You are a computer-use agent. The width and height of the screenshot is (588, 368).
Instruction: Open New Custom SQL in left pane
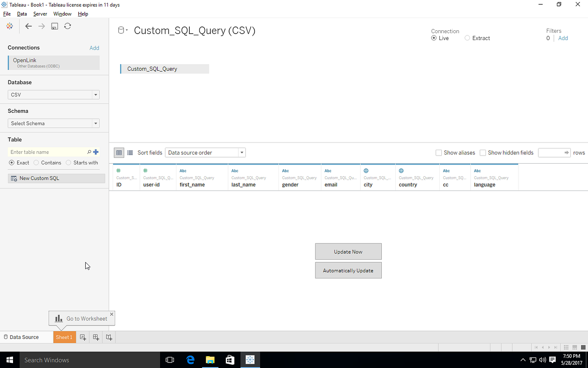pos(40,178)
